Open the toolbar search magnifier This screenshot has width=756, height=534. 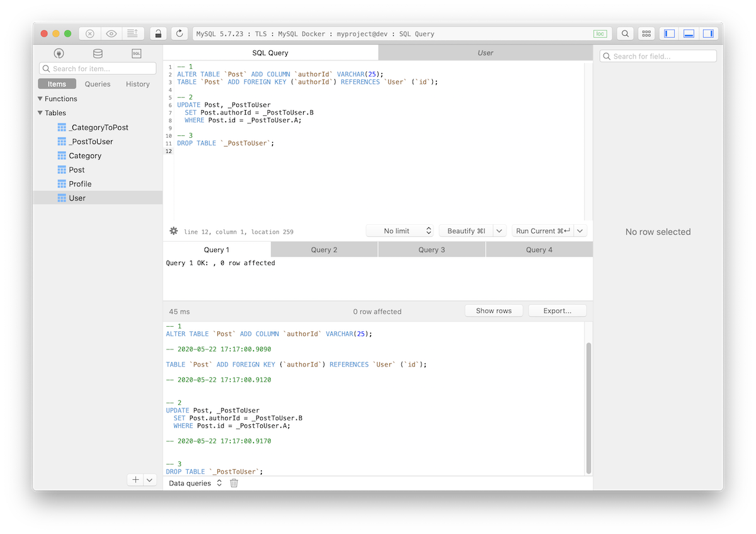(x=624, y=33)
